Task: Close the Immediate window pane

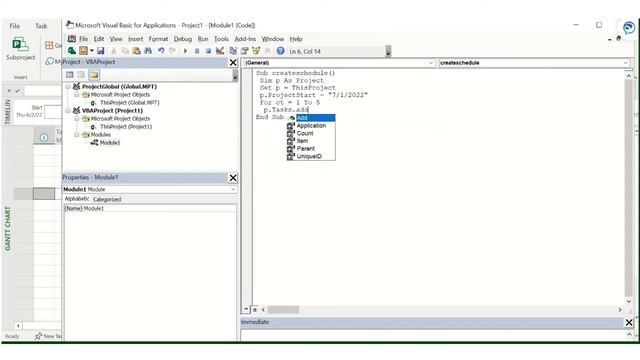Action: (x=629, y=322)
